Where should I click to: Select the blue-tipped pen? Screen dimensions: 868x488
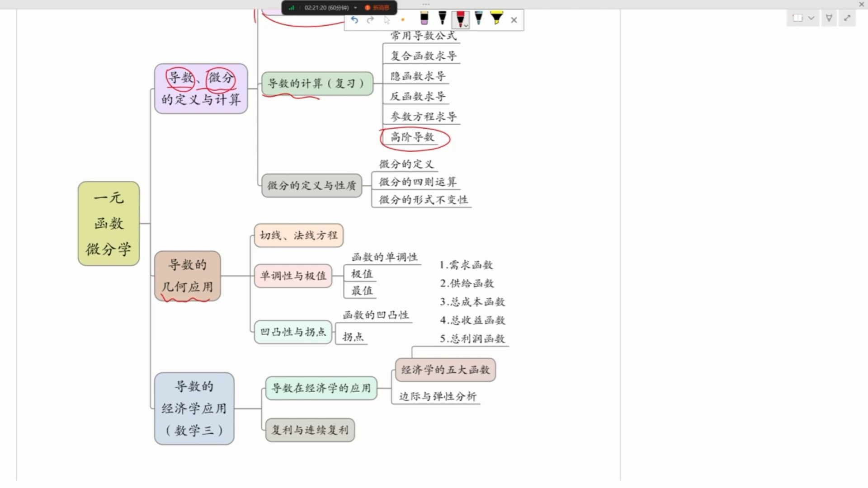click(478, 19)
